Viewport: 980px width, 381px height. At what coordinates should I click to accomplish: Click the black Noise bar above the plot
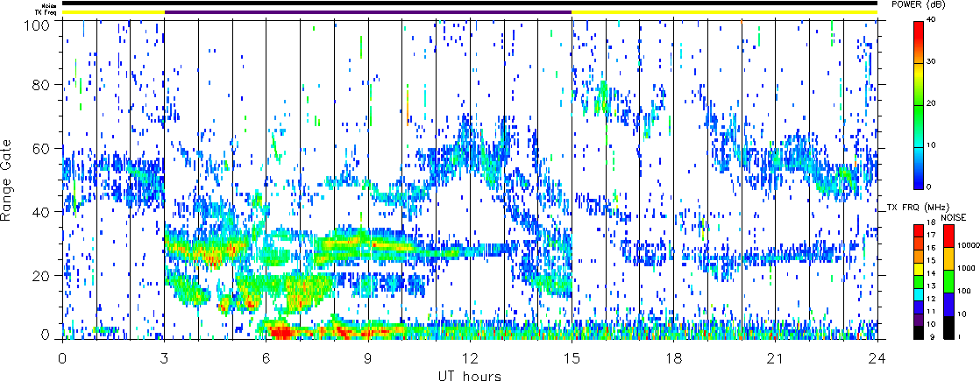470,4
